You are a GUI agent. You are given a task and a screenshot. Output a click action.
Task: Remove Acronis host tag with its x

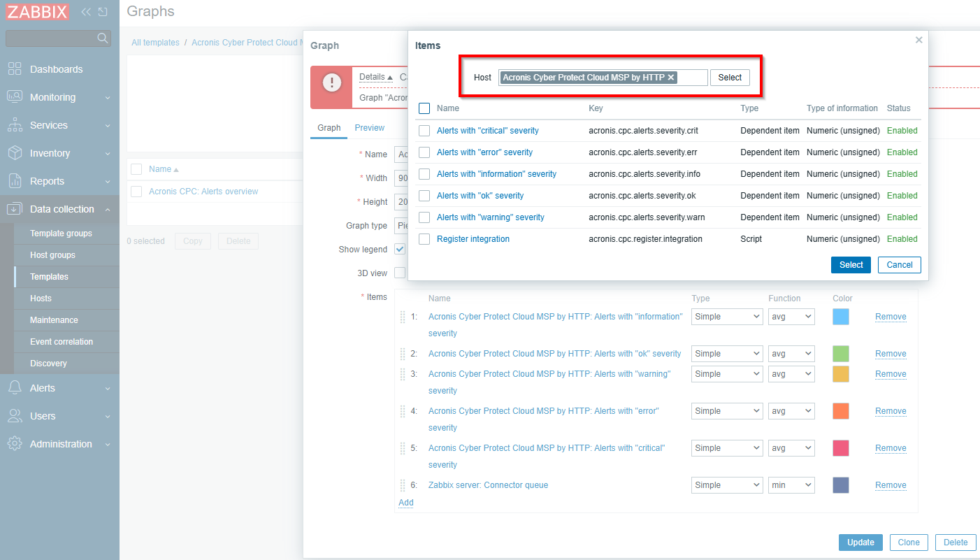click(x=671, y=78)
